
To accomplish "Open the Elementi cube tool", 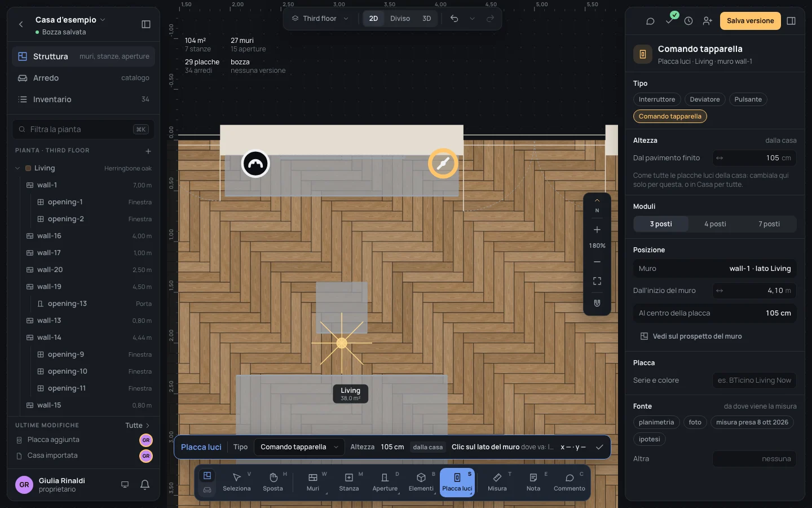I will coord(421,483).
